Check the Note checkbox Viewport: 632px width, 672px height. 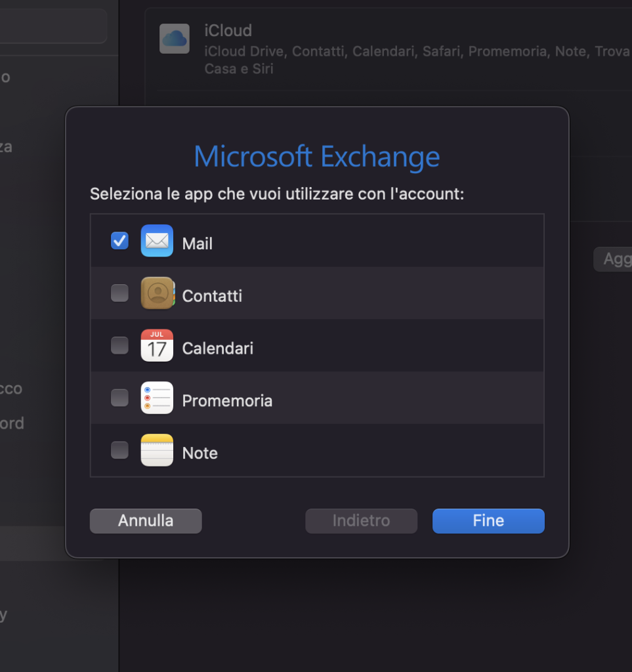119,450
